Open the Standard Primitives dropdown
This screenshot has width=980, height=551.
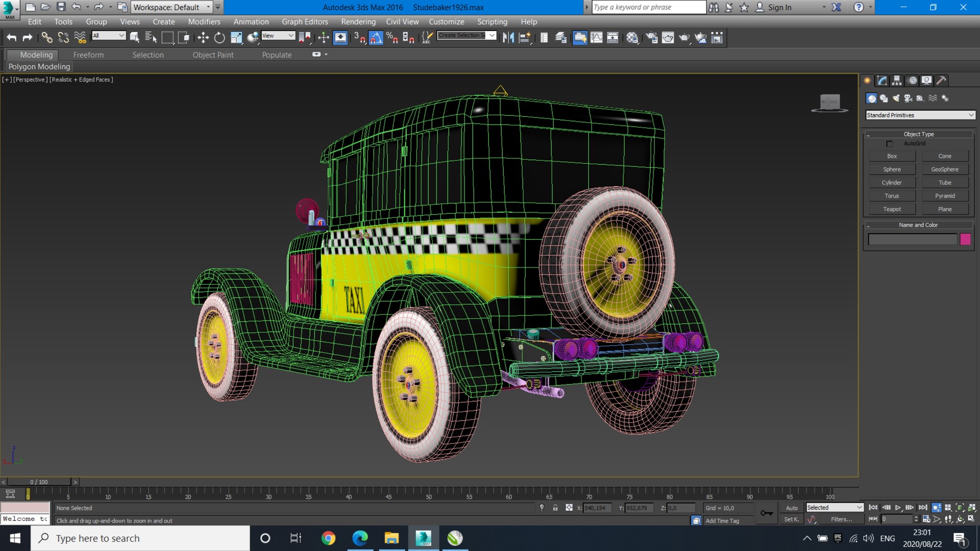point(921,115)
